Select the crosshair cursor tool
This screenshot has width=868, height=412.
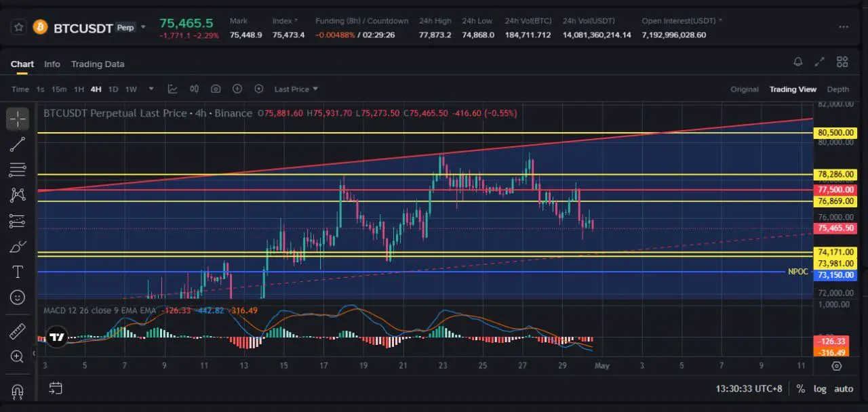pos(18,119)
